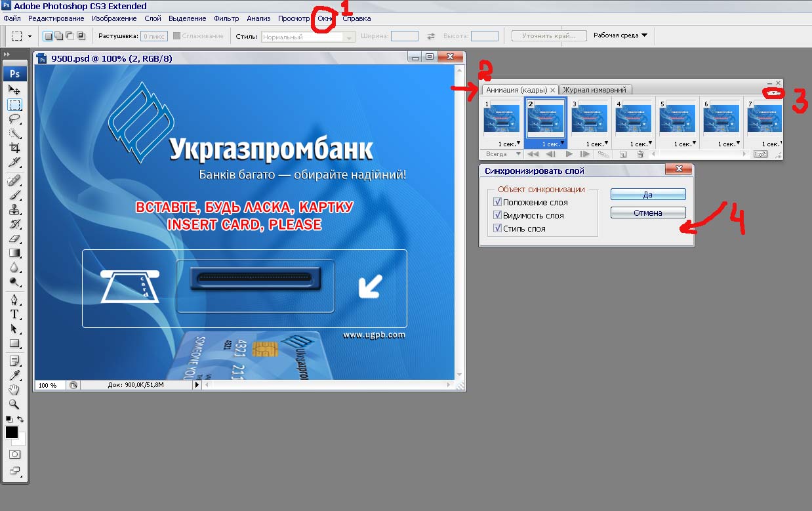The image size is (812, 511).
Task: Select the Horizontal Type tool
Action: pyautogui.click(x=14, y=315)
